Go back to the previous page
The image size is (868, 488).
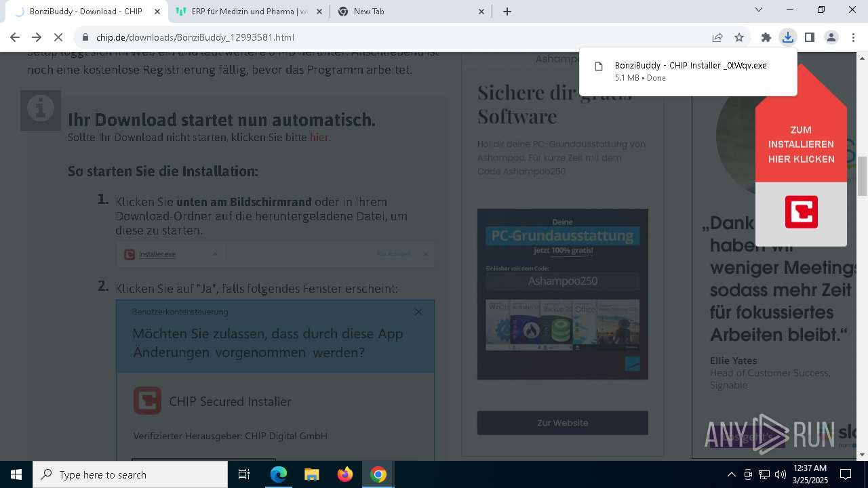coord(15,37)
